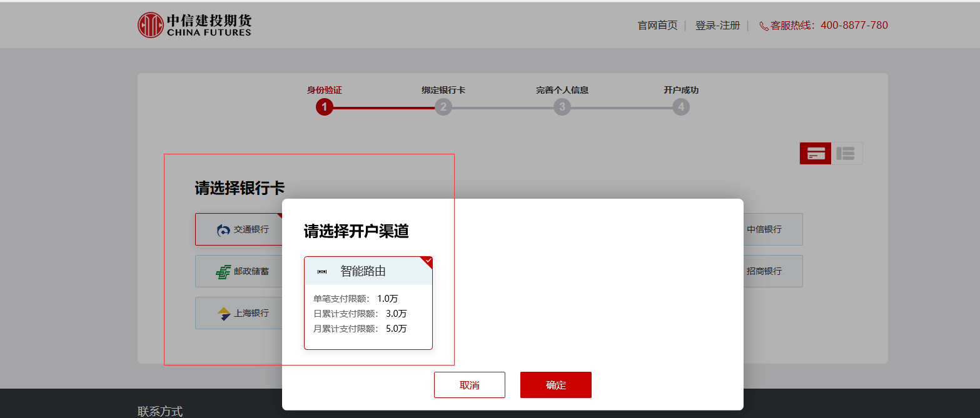Choose 交通银行 bank card option

coord(239,229)
